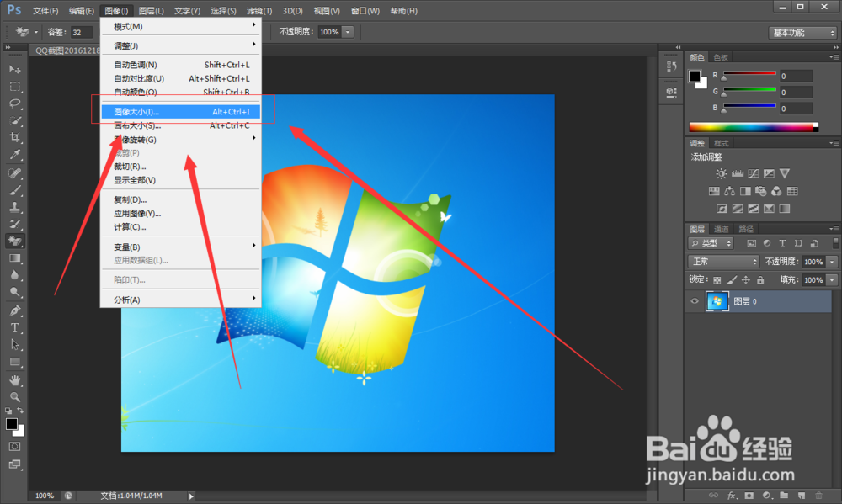Screen dimensions: 842x504
Task: Open the History panel icon
Action: pos(671,66)
